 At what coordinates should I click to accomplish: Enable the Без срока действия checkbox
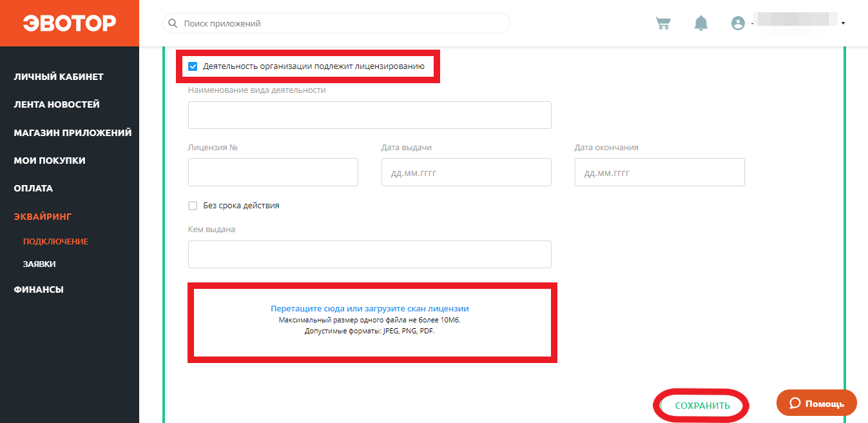(193, 206)
